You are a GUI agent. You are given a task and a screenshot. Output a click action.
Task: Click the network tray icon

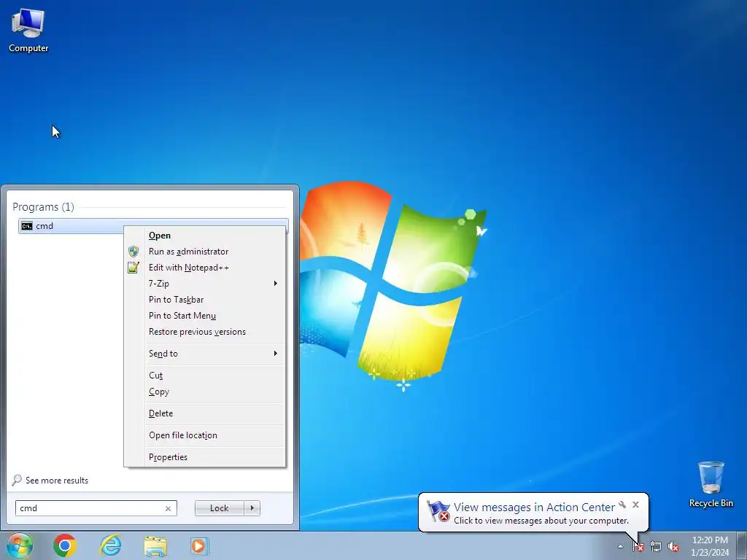(656, 547)
